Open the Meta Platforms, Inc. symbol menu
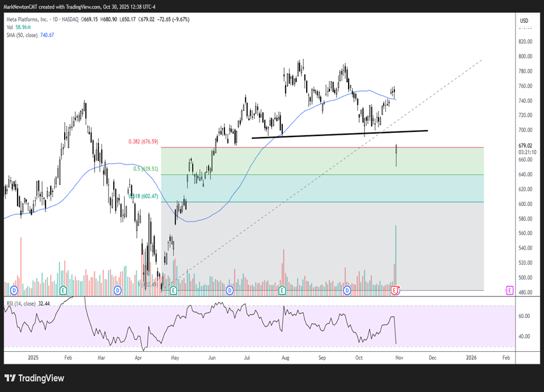 point(26,19)
